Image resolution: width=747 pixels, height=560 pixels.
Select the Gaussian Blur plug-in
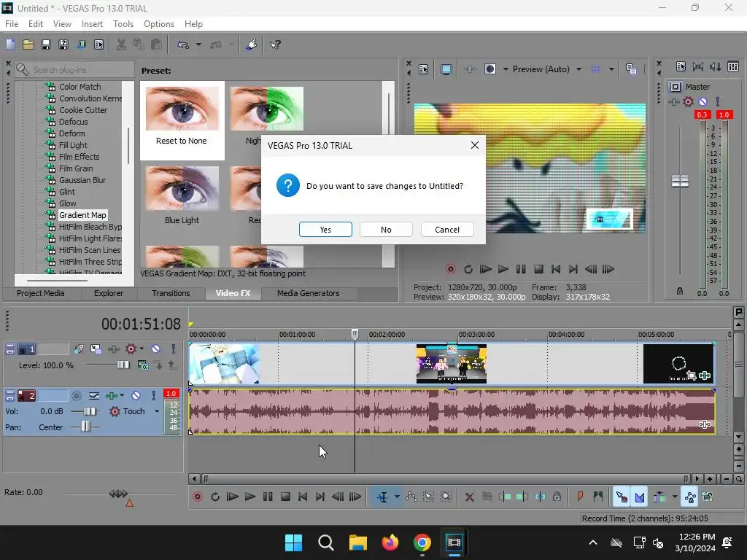82,180
